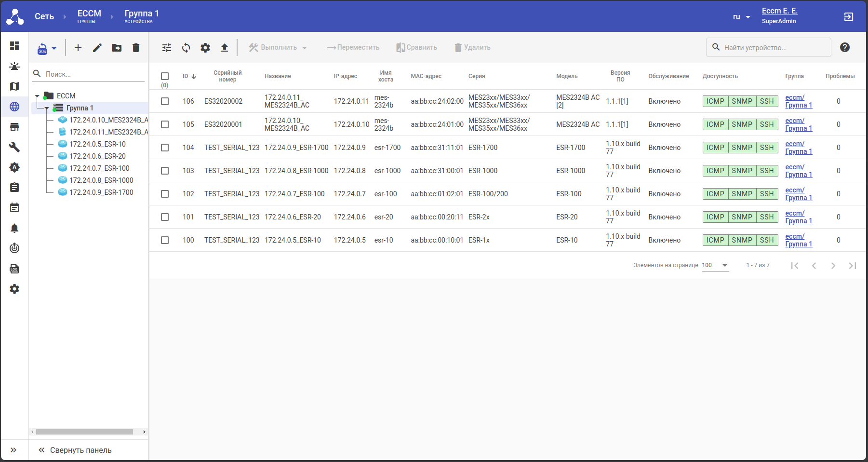The image size is (868, 462).
Task: Sort the table by ID column
Action: click(189, 76)
